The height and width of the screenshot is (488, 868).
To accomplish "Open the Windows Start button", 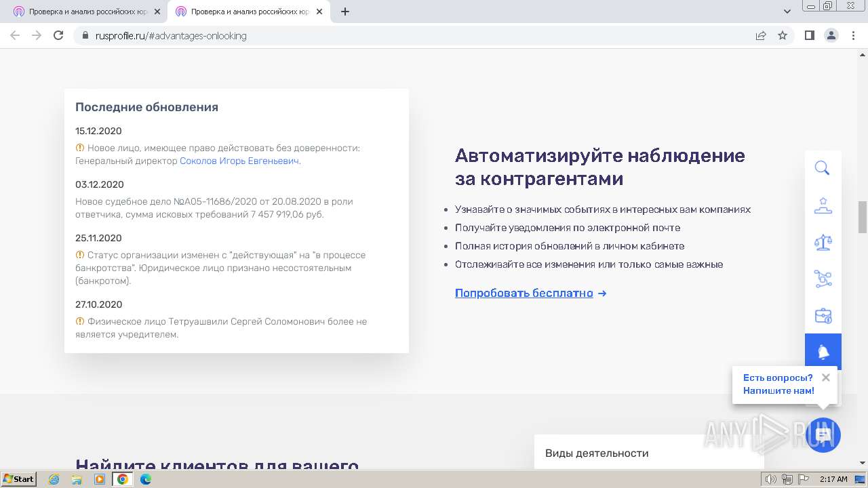I will [19, 479].
